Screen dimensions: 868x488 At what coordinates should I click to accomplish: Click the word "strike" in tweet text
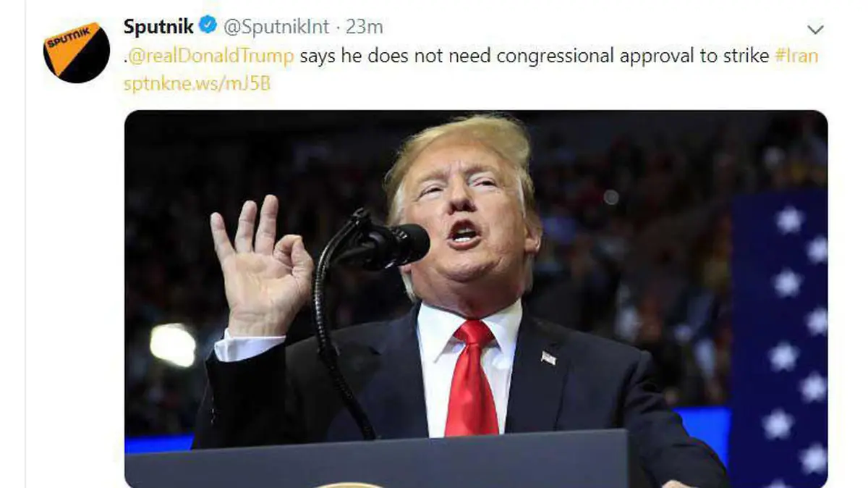[x=745, y=56]
